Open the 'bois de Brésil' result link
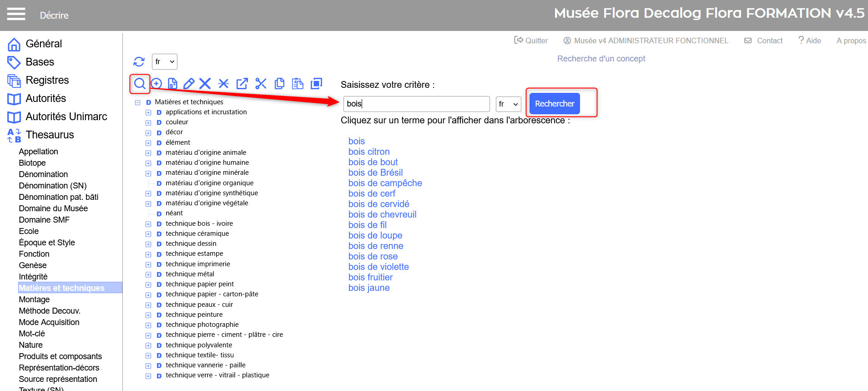The image size is (868, 391). (x=375, y=173)
